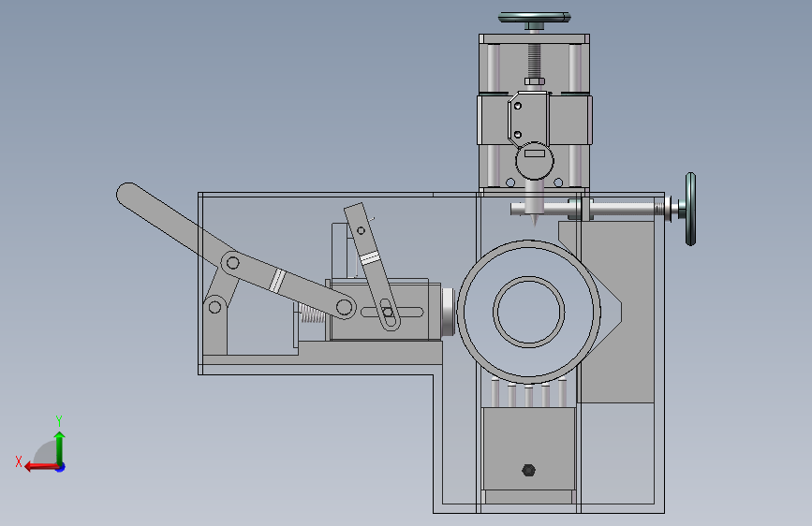Screen dimensions: 812x526
Task: Select the black hex bolt on lower block
Action: [x=528, y=470]
